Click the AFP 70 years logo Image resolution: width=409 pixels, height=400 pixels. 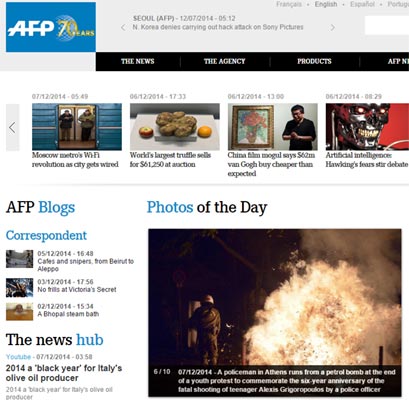51,27
